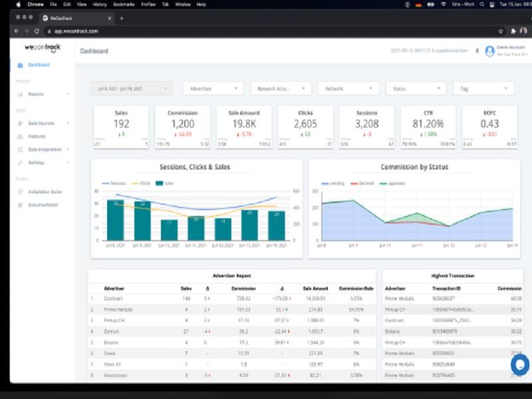This screenshot has height=399, width=532.
Task: Open Reports via its chart icon
Action: pyautogui.click(x=19, y=94)
